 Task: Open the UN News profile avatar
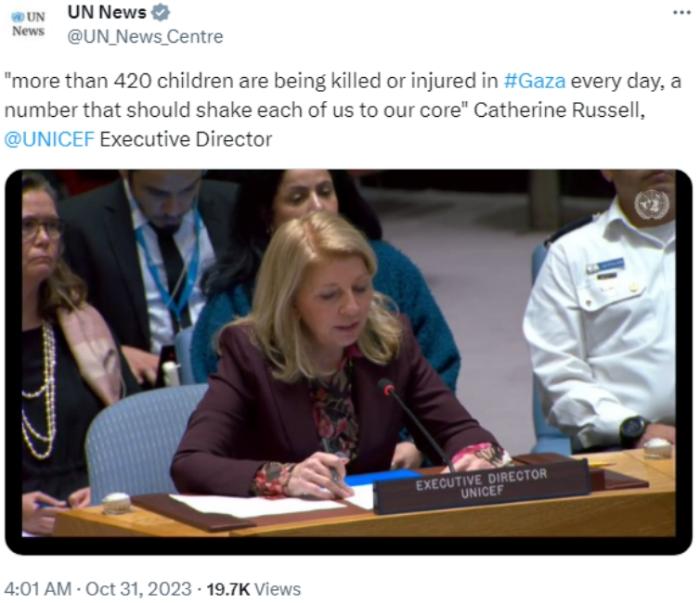tap(29, 24)
